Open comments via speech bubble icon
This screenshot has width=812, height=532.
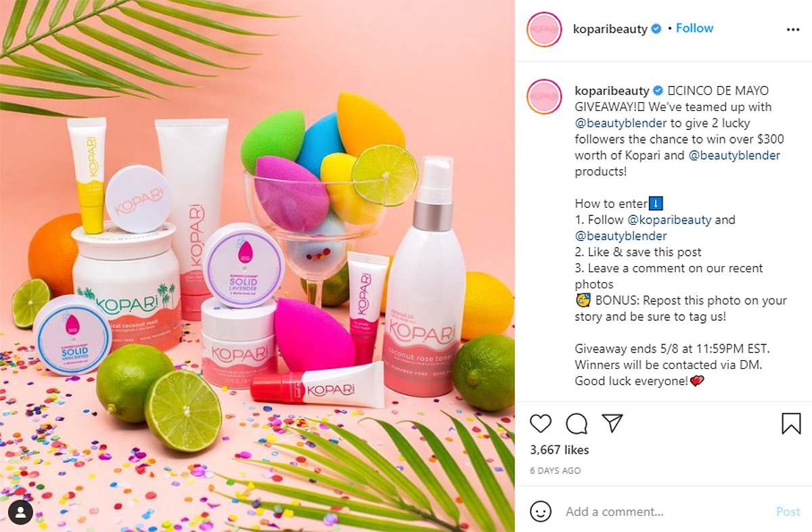(577, 424)
